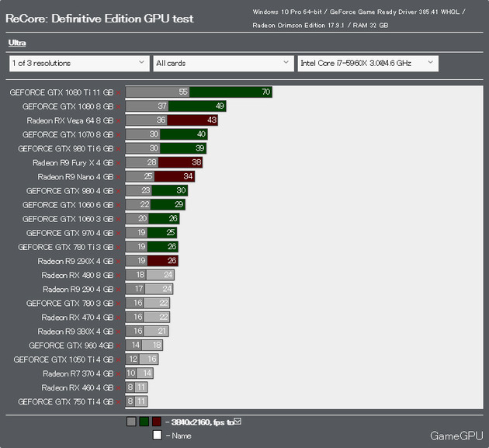This screenshot has height=448, width=489.
Task: Remove GEFORCE GTX 1080 8 GB via red x
Action: 118,106
